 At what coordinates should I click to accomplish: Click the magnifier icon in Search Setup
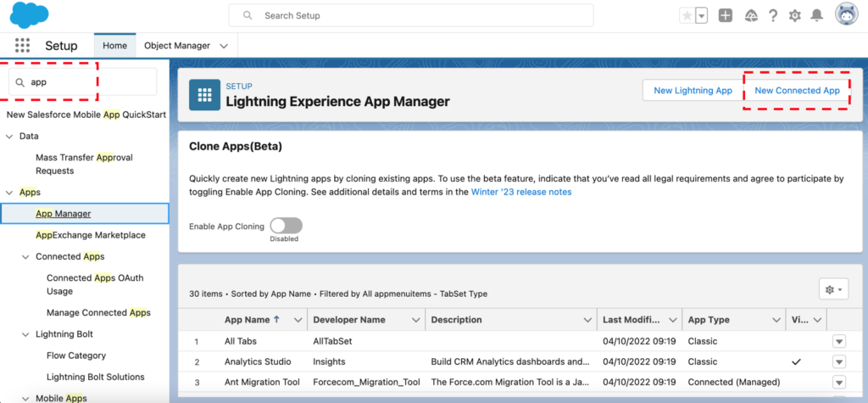click(248, 15)
